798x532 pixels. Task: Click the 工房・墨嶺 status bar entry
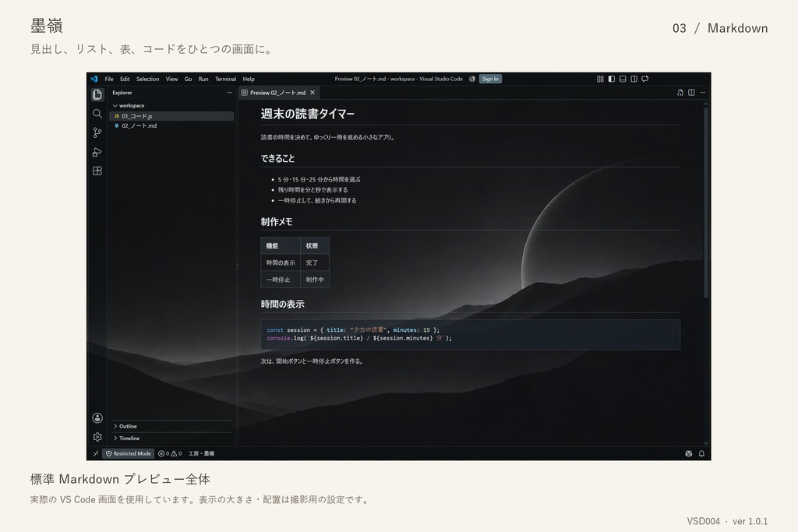click(x=202, y=453)
